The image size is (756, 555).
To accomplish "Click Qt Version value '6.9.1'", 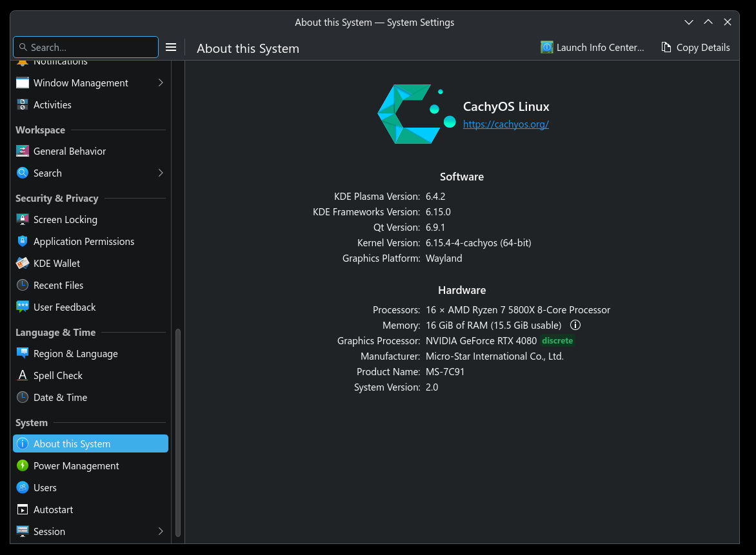I will pyautogui.click(x=435, y=228).
